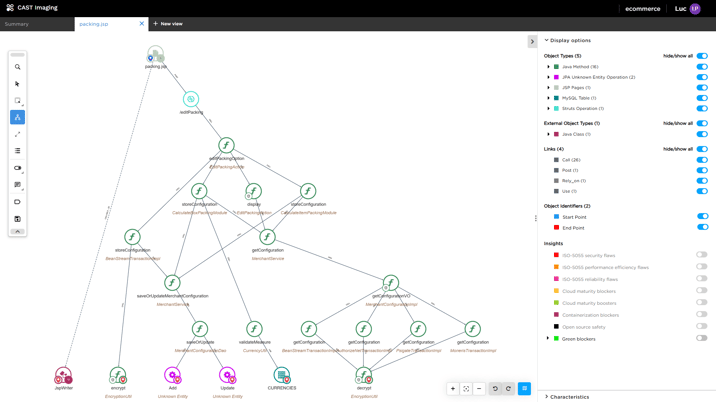Zoom out with the minus button
This screenshot has width=716, height=402.
479,389
